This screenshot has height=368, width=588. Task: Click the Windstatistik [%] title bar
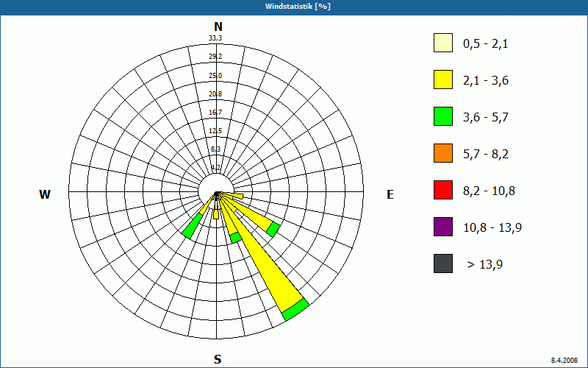(x=294, y=7)
